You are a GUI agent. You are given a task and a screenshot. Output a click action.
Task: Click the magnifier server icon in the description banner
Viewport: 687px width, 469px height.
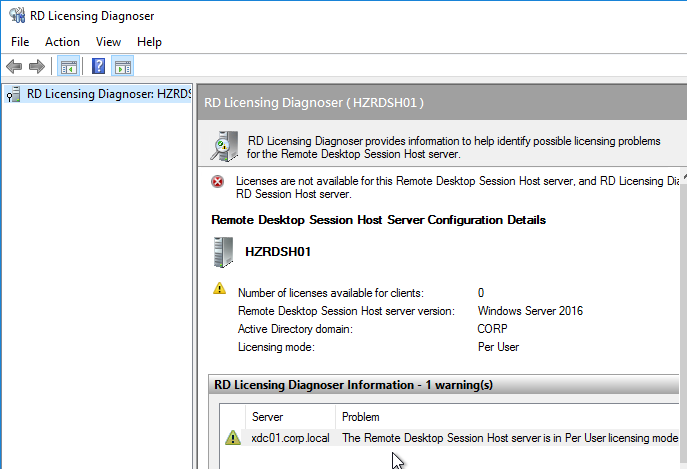224,146
